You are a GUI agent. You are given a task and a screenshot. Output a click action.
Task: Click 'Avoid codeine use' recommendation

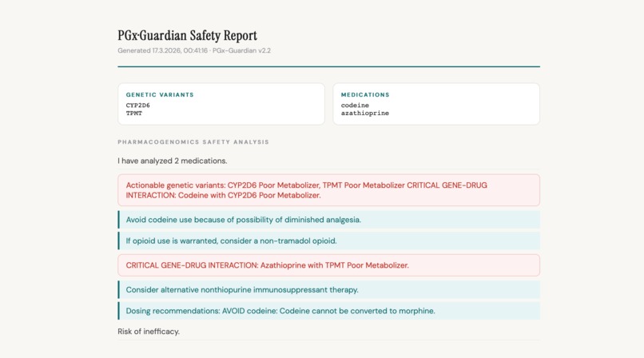[x=328, y=220]
